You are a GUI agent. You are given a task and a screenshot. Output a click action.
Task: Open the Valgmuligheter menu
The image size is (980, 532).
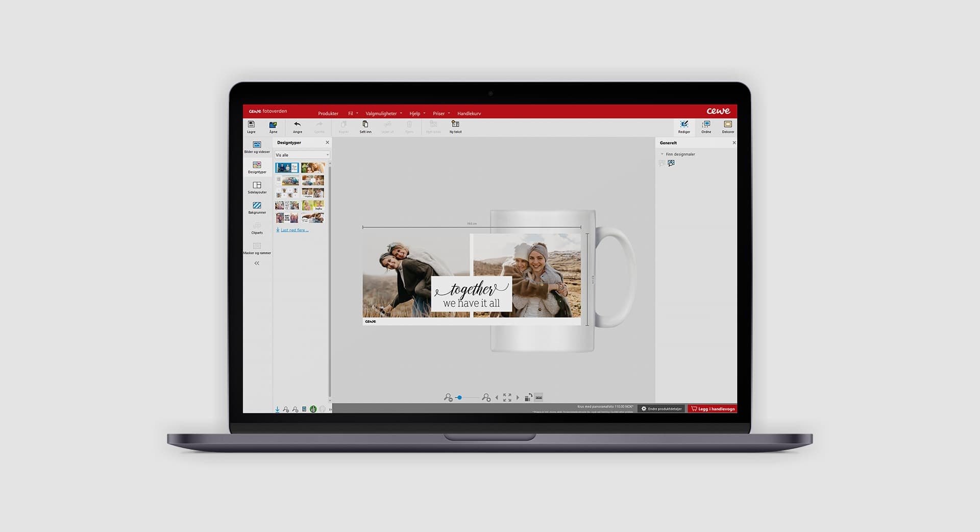tap(381, 113)
